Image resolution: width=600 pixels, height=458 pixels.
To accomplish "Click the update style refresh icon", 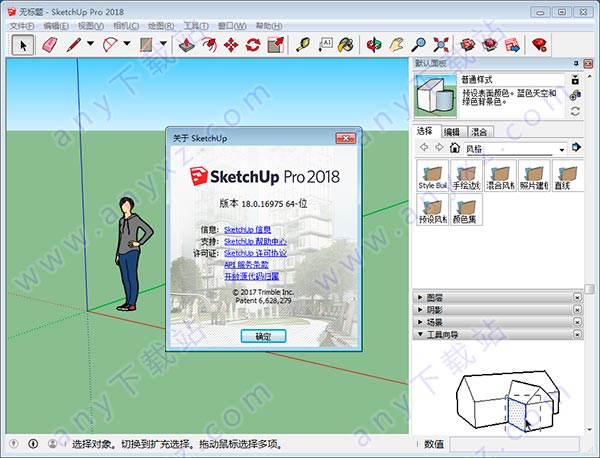I will [575, 111].
